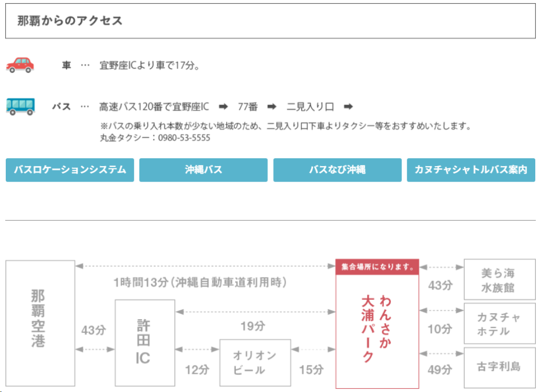The width and height of the screenshot is (540, 392).
Task: Click the blue bus icon
Action: [x=21, y=107]
